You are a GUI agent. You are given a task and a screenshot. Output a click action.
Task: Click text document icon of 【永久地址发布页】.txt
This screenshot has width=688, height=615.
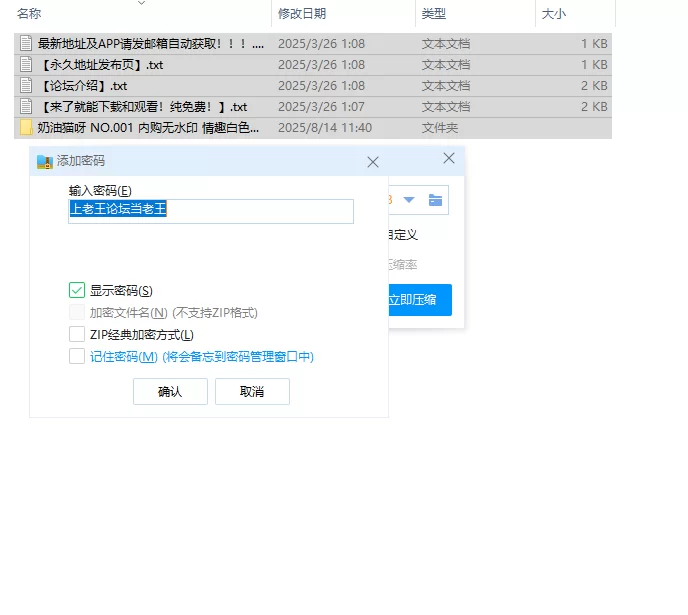coord(26,64)
